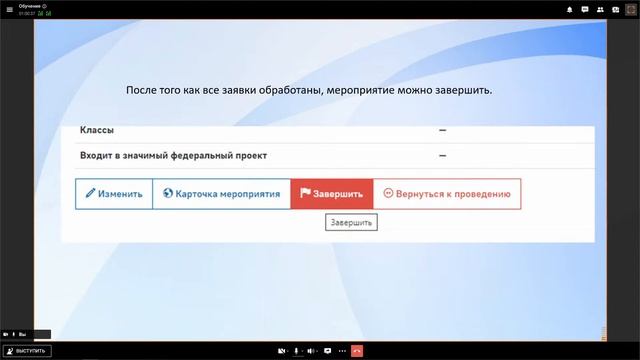Click the slide caption 'После того как все заявки обработаны'
Image resolution: width=640 pixels, height=360 pixels.
(x=309, y=90)
